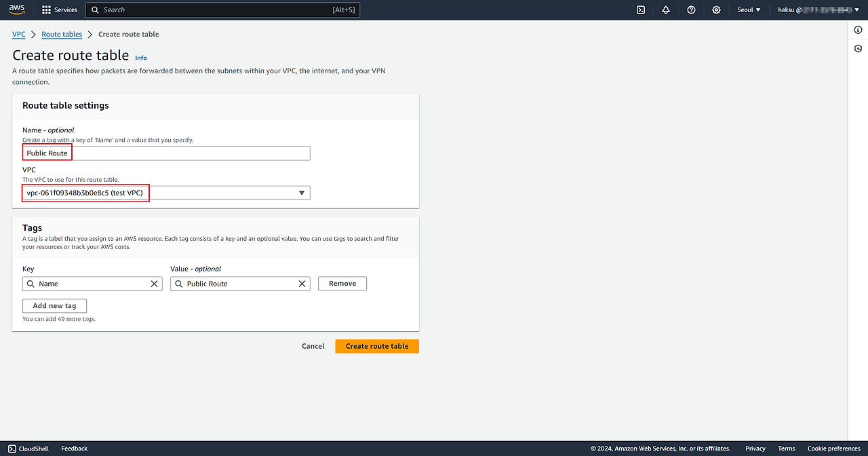Open the settings gear icon

pos(716,10)
